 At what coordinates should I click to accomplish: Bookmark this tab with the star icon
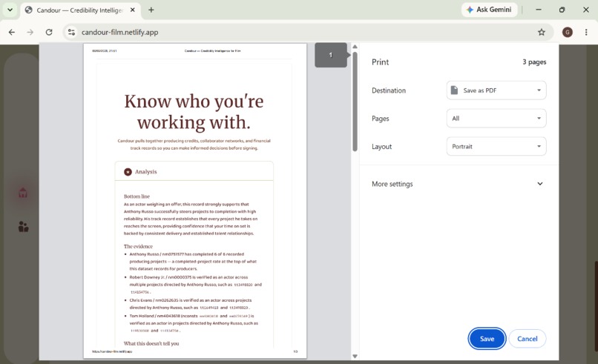[542, 33]
